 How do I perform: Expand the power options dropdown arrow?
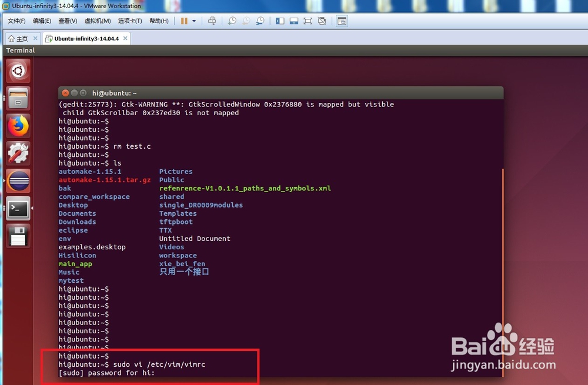(x=194, y=21)
